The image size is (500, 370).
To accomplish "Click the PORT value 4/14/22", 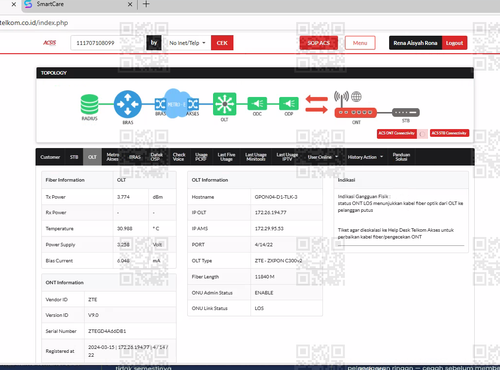I will click(264, 244).
